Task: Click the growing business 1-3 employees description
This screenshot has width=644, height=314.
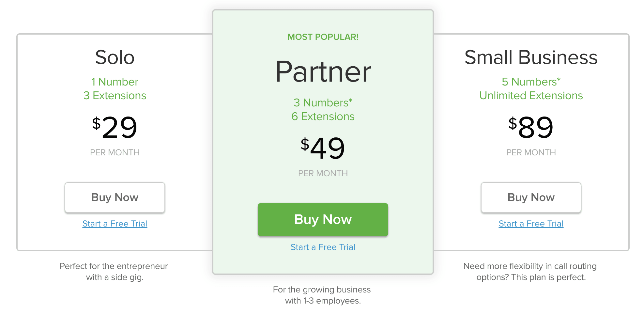Action: [322, 295]
